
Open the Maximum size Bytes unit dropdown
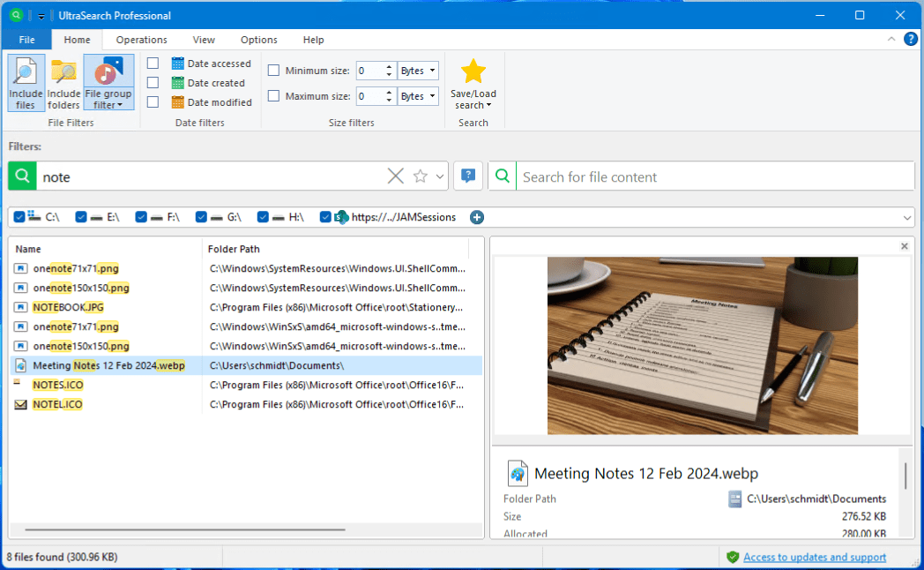pyautogui.click(x=418, y=96)
